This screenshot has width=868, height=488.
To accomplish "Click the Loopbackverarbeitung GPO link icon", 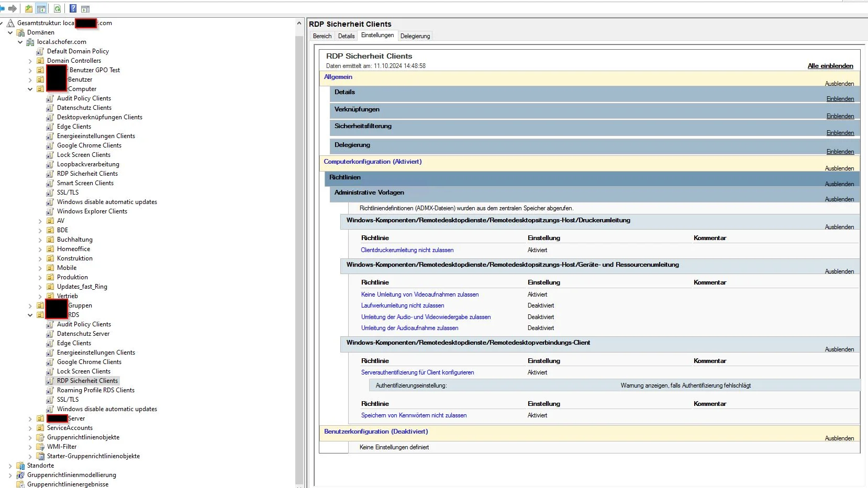I will pos(50,164).
